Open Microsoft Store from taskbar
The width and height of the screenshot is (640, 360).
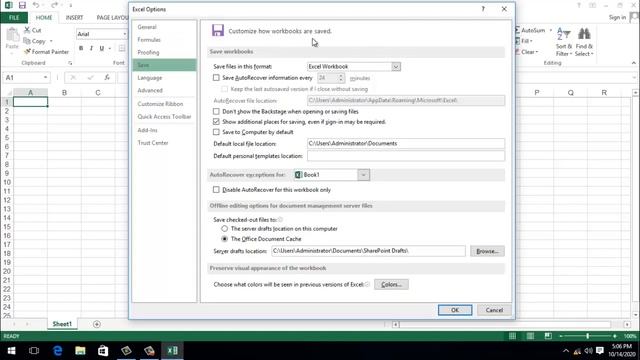coord(103,351)
